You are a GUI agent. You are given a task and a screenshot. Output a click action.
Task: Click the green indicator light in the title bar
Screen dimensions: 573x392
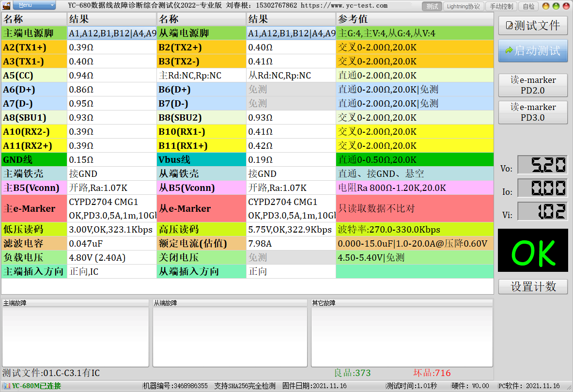point(556,6)
